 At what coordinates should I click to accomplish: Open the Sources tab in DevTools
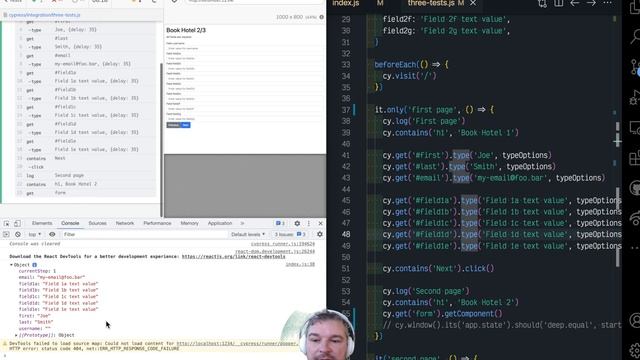point(98,223)
